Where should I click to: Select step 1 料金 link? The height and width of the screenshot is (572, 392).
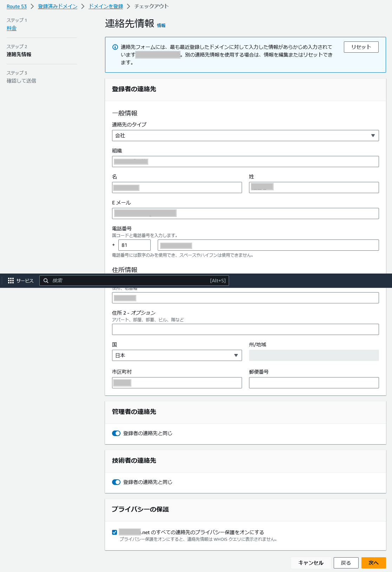click(x=12, y=28)
